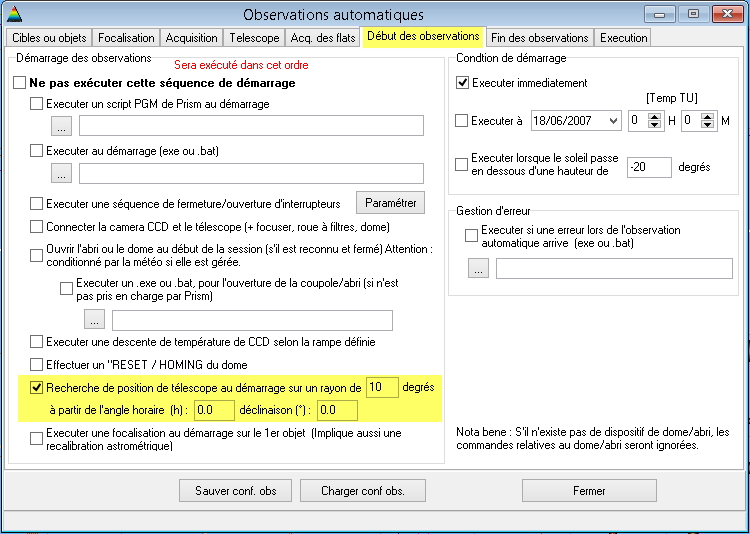Click 'Sauver conf. obs' button
This screenshot has width=750, height=534.
pos(235,491)
